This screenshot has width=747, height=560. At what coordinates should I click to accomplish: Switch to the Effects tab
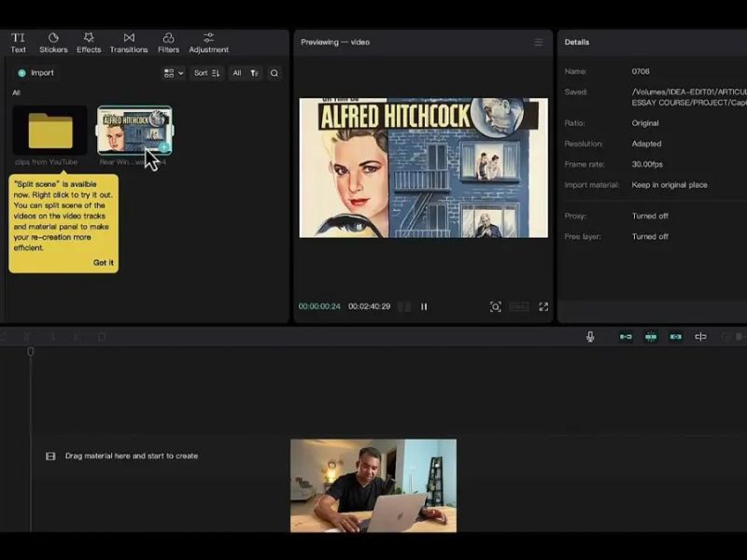coord(89,43)
